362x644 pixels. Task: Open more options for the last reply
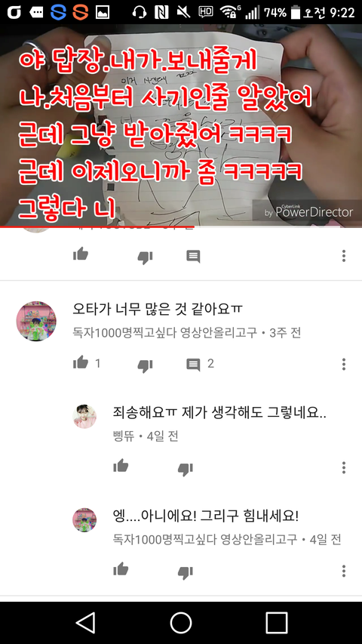pos(344,571)
